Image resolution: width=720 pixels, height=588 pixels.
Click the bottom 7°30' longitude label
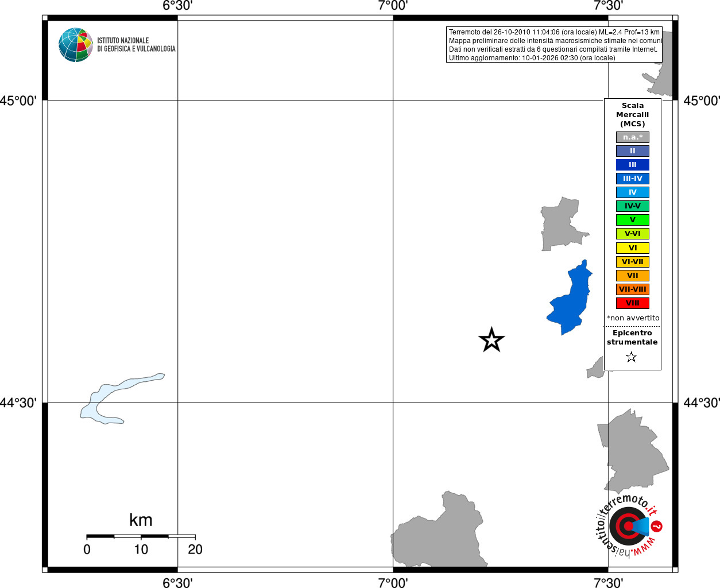pyautogui.click(x=608, y=583)
